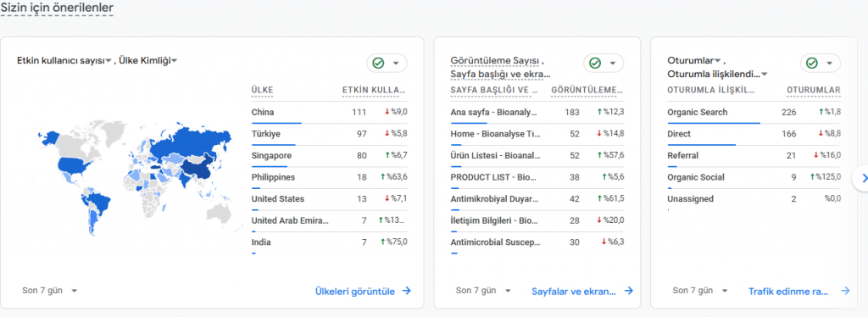Open the Etkin kullanıcı sayısı metric dropdown
This screenshot has width=868, height=317.
click(x=64, y=61)
